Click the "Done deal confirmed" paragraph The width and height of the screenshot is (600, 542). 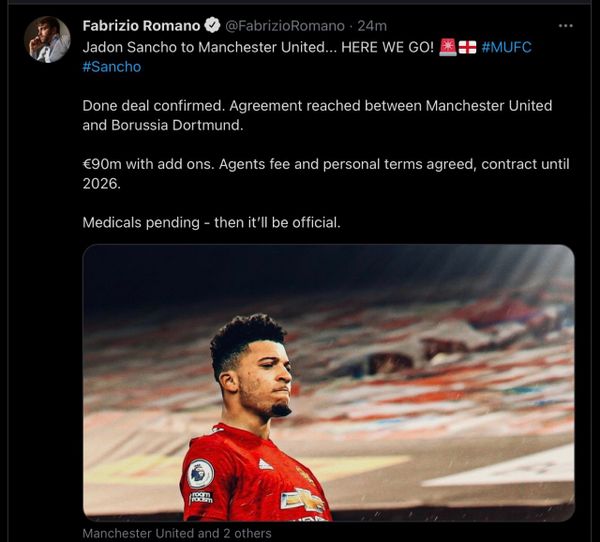point(317,115)
